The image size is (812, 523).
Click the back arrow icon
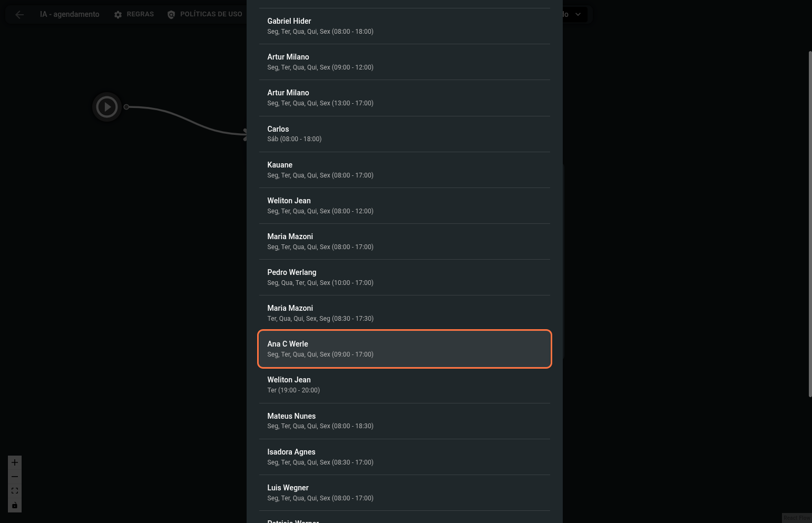(x=19, y=15)
